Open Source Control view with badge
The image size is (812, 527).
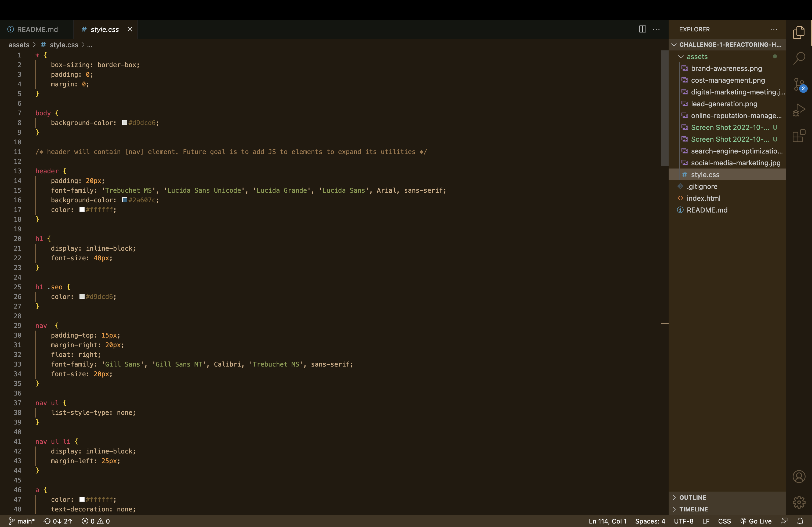[x=799, y=84]
